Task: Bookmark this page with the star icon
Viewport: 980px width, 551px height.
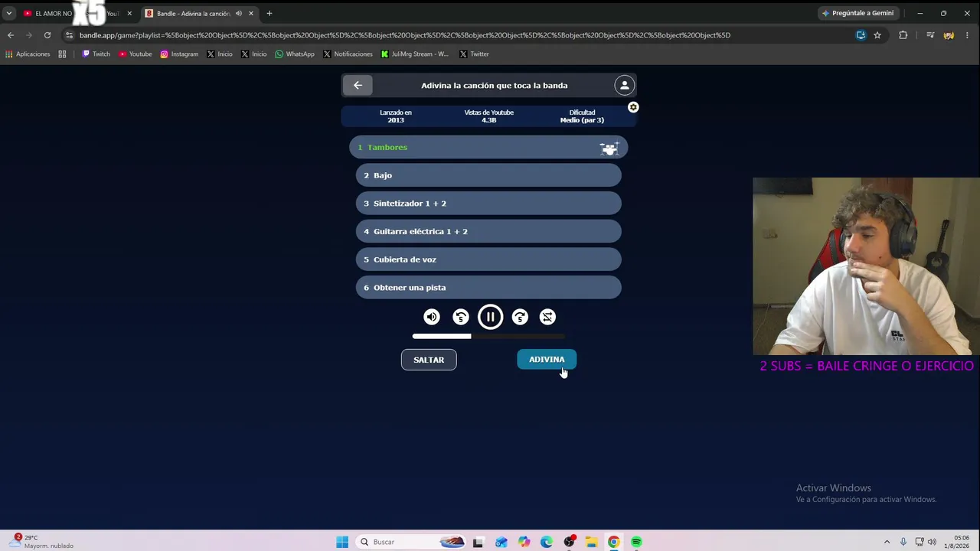Action: pos(877,35)
